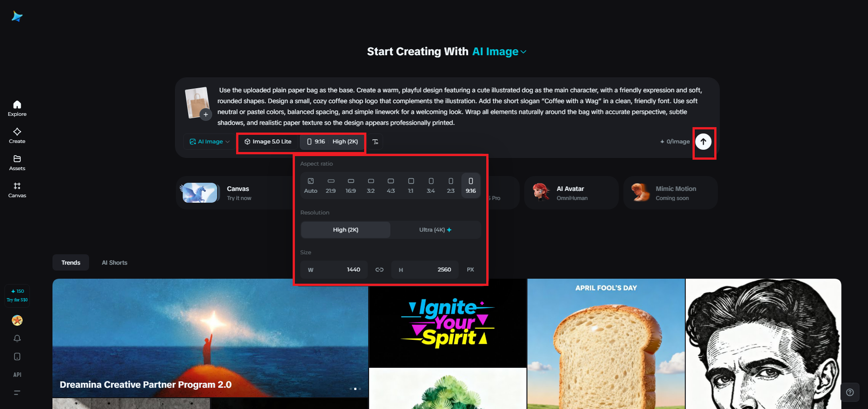Switch to the AI Shorts tab
868x409 pixels.
point(114,262)
